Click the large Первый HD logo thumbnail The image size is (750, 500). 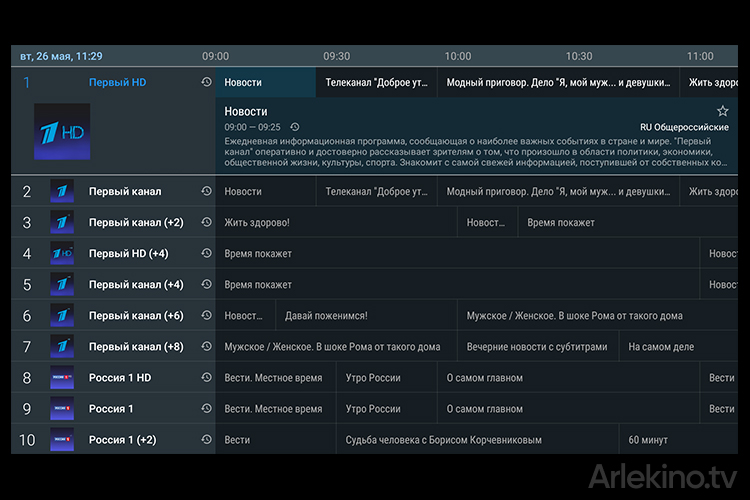[x=62, y=132]
